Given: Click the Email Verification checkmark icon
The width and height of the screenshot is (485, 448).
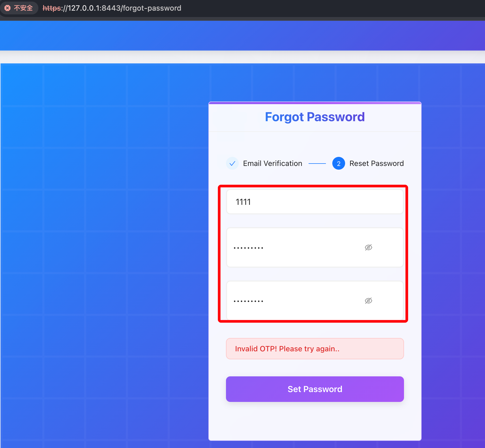Looking at the screenshot, I should point(232,163).
